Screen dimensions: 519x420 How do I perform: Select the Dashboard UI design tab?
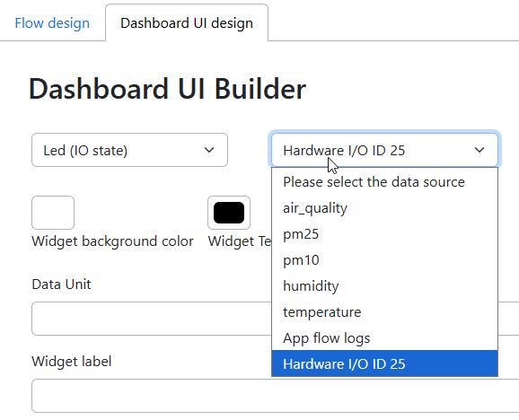click(187, 23)
